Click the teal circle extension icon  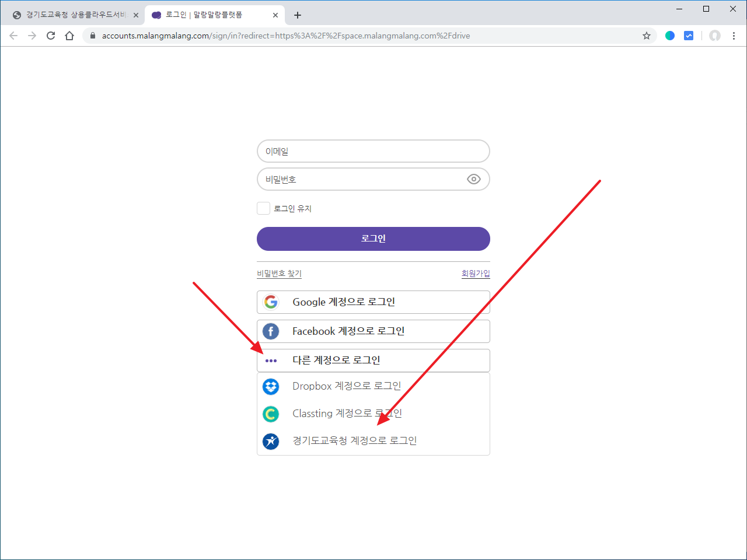tap(670, 36)
